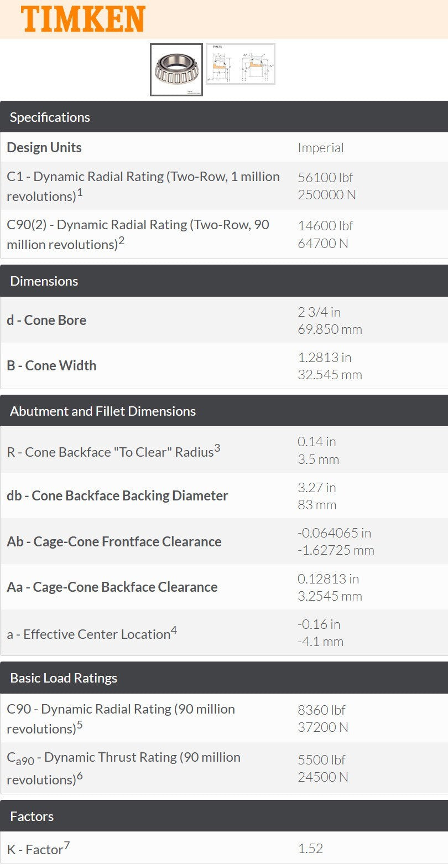Open the Type TS diagram thumbnail
The image size is (448, 868).
[241, 64]
